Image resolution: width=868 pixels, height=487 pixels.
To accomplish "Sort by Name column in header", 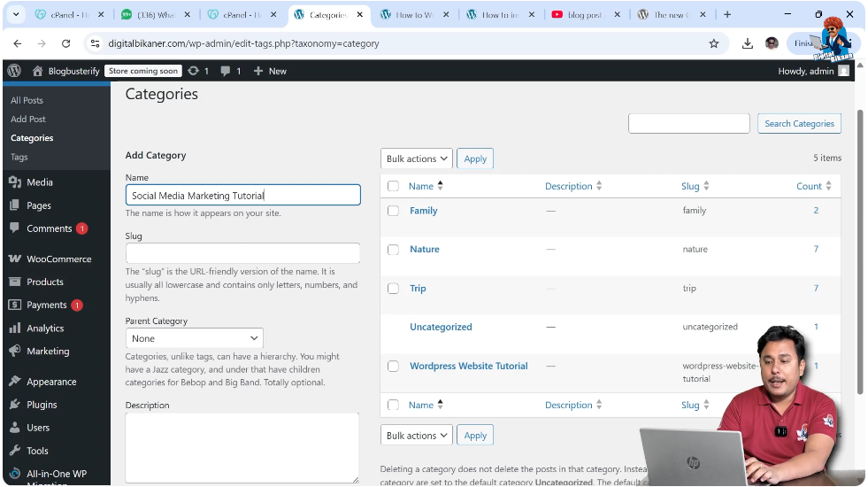I will (x=425, y=186).
